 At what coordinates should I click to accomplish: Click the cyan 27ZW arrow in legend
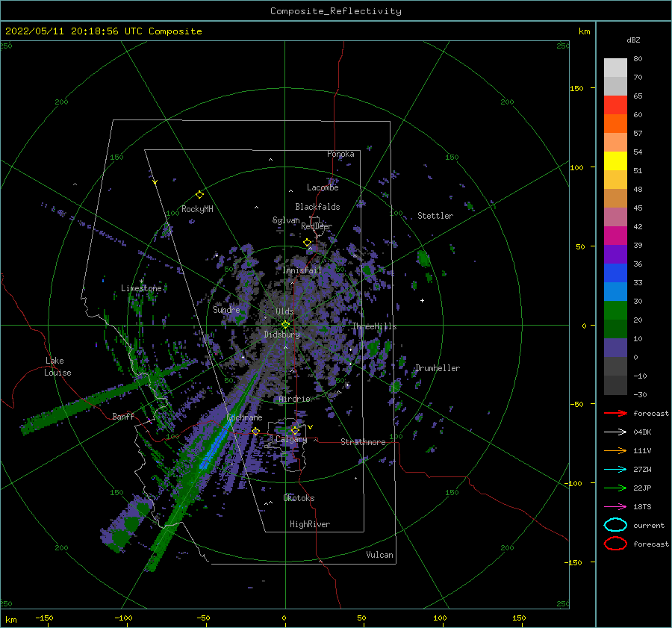tap(615, 470)
